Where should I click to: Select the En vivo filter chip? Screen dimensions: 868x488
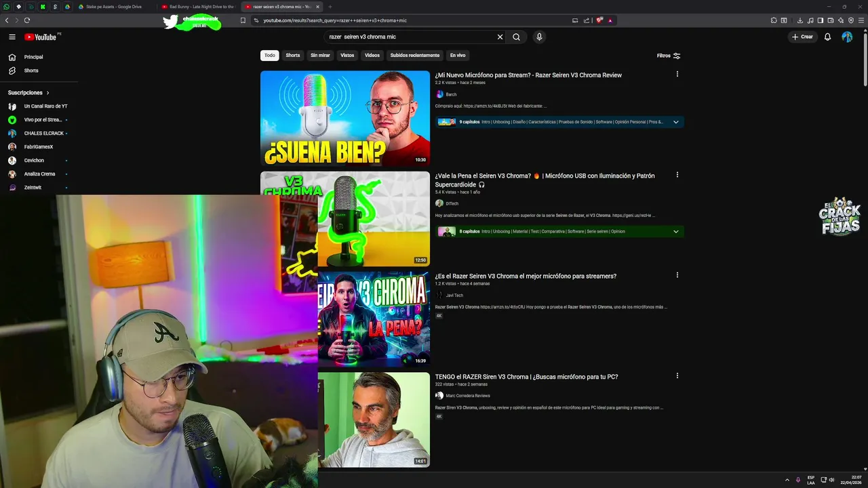tap(458, 55)
